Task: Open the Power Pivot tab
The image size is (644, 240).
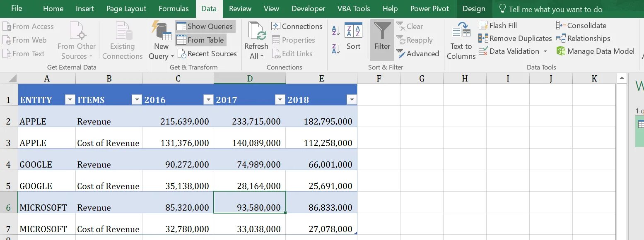Action: tap(430, 8)
